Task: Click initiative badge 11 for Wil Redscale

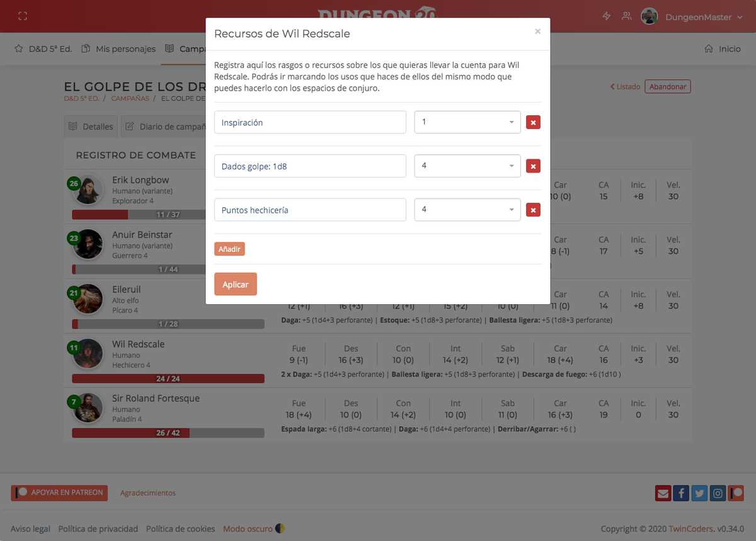Action: click(x=74, y=347)
